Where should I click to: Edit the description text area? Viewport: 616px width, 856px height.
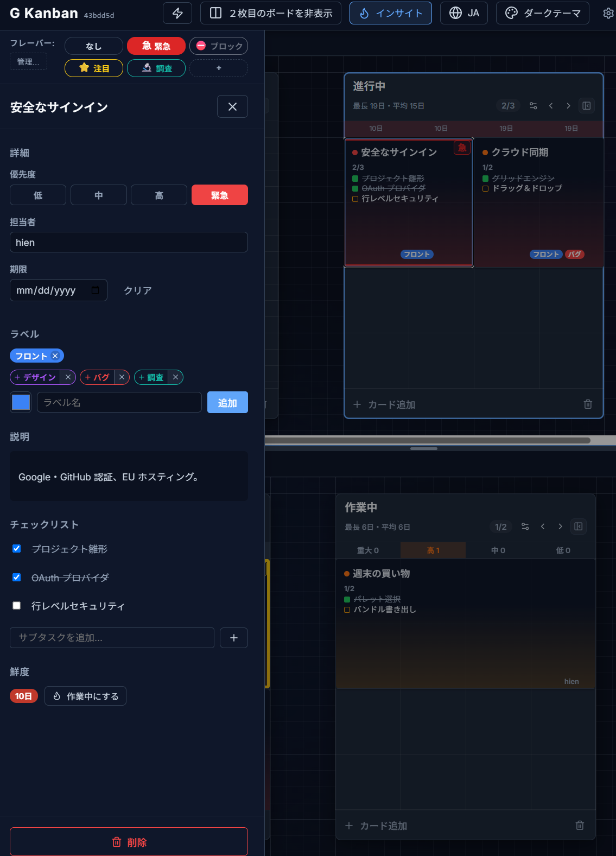click(x=129, y=476)
